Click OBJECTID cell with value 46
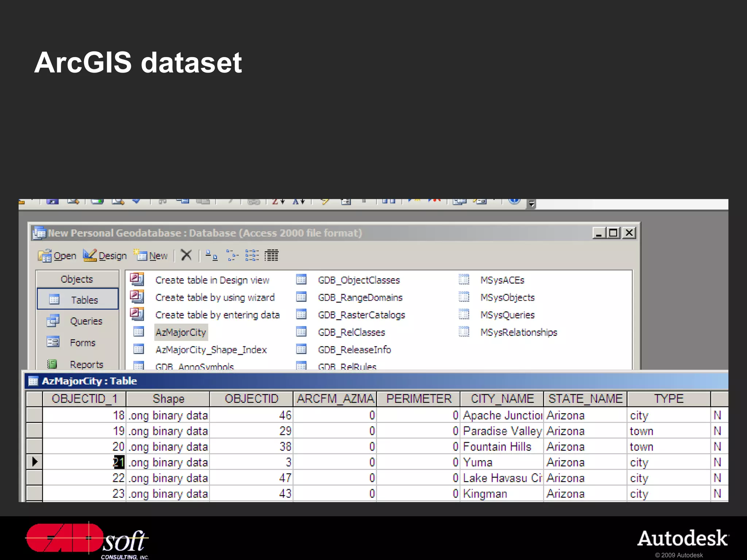The height and width of the screenshot is (560, 747). tap(252, 415)
